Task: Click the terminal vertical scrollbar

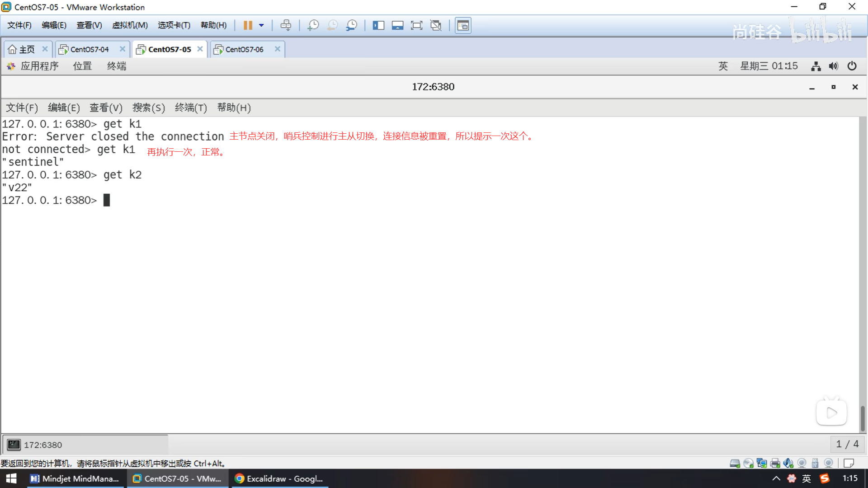Action: click(862, 418)
